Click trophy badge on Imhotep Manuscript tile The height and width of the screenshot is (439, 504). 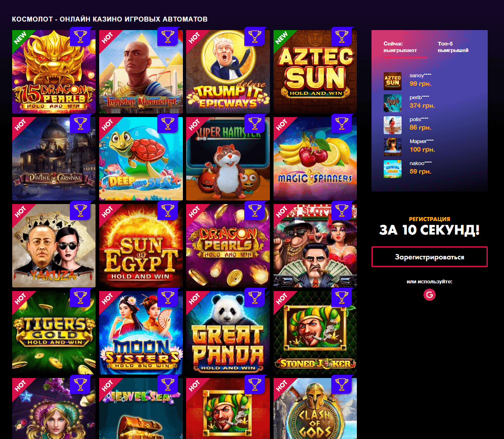click(x=167, y=37)
